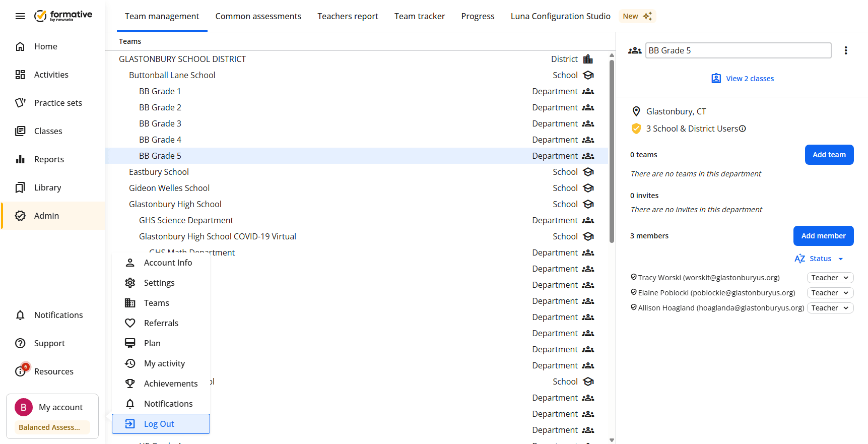
Task: Open the View 2 classes link
Action: 743,79
